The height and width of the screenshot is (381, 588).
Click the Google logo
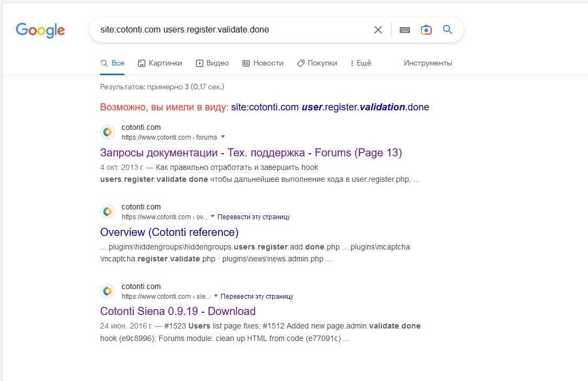tap(40, 30)
